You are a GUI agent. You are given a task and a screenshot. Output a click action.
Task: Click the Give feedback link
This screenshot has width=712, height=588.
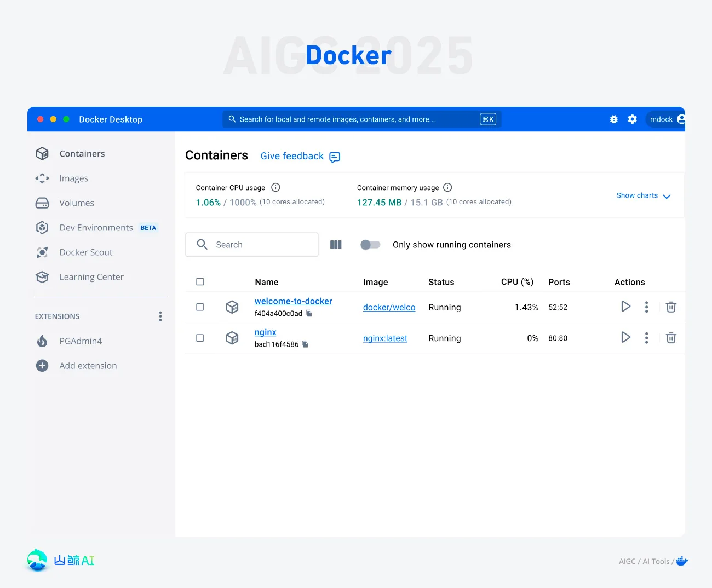pos(292,156)
